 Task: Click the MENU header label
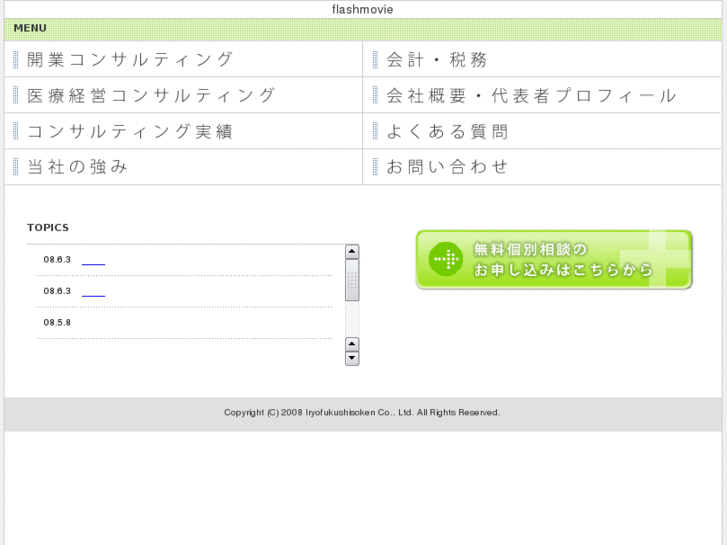click(x=30, y=28)
